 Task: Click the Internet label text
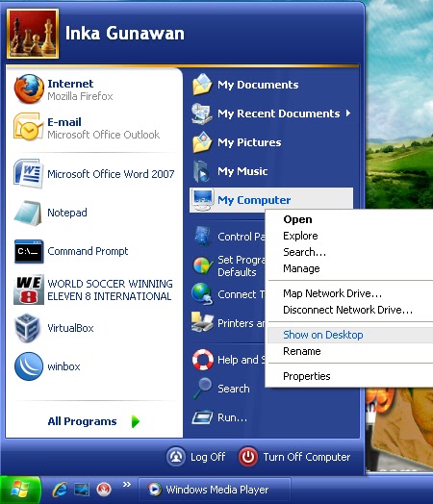(70, 84)
